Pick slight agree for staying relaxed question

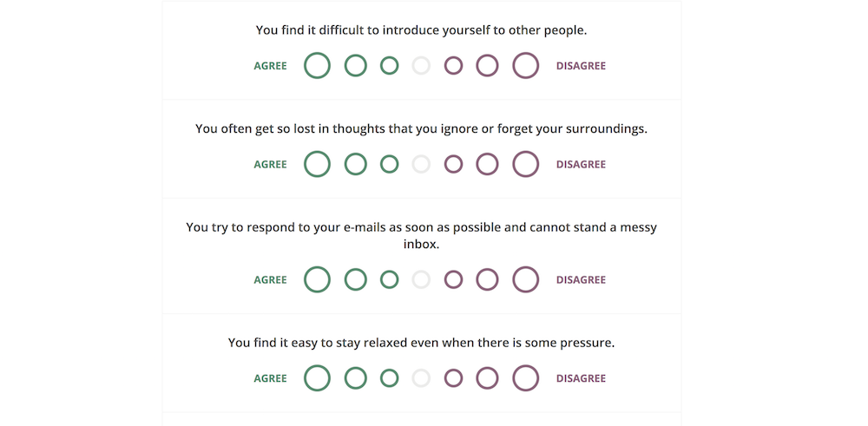point(390,378)
